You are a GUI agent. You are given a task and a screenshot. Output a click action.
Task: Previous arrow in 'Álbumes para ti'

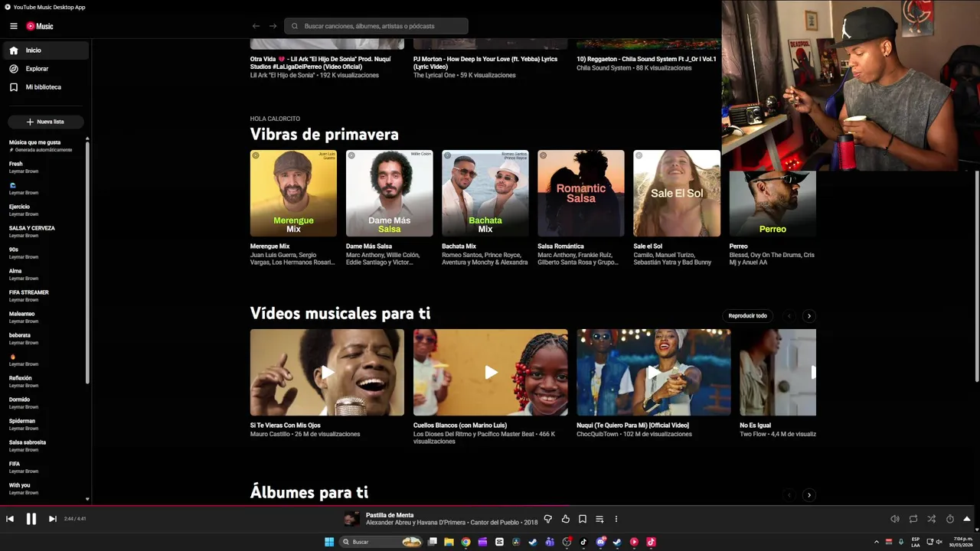tap(789, 495)
